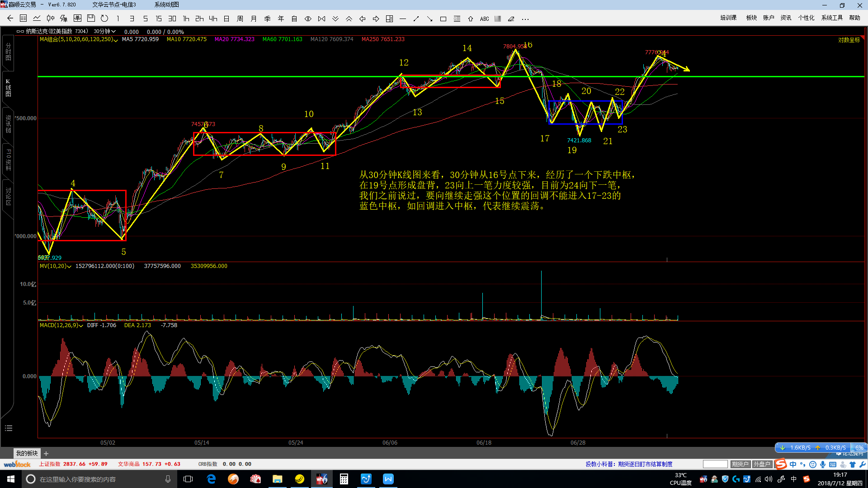Click the webstock logo
868x488 pixels.
tap(17, 464)
